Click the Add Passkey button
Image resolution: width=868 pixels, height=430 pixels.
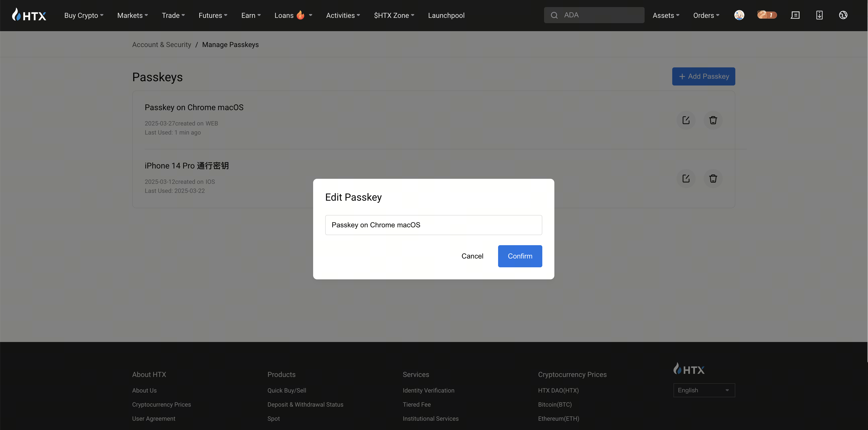coord(703,76)
